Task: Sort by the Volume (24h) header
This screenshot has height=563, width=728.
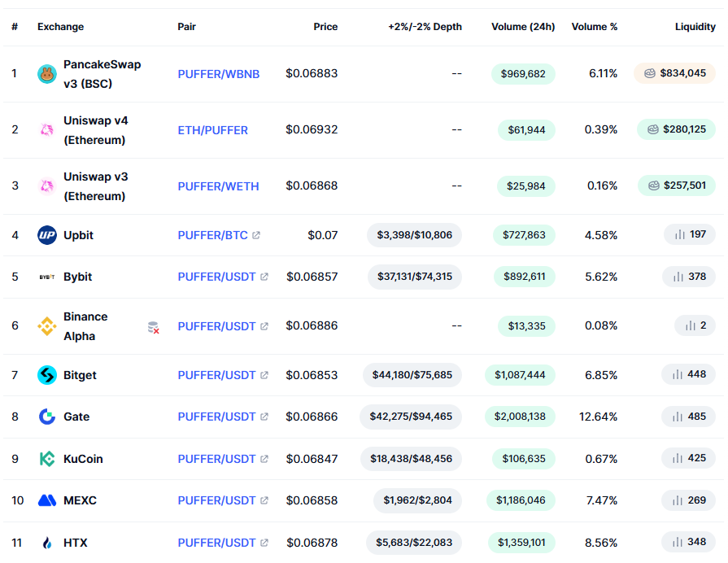Action: tap(523, 27)
